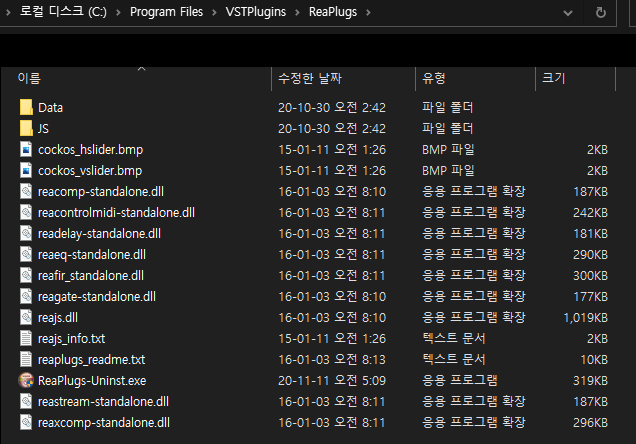This screenshot has width=636, height=444.
Task: Sort by 이름 column header
Action: [x=29, y=78]
